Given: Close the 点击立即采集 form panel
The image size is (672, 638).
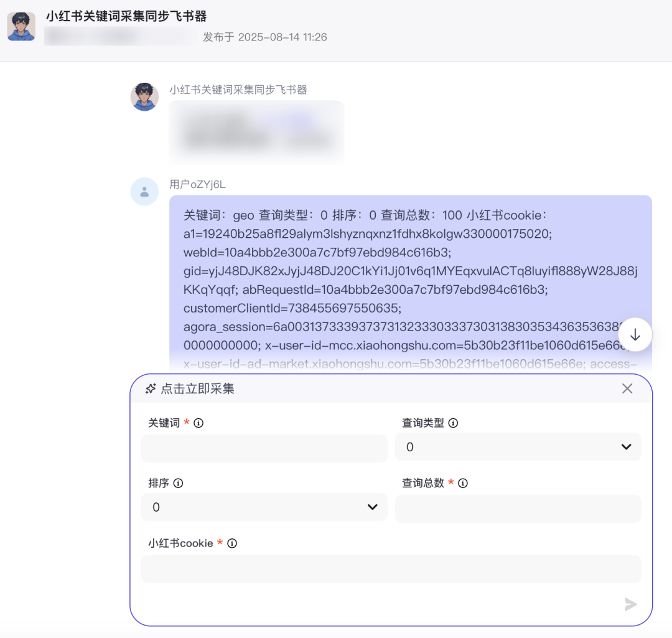Looking at the screenshot, I should point(627,388).
